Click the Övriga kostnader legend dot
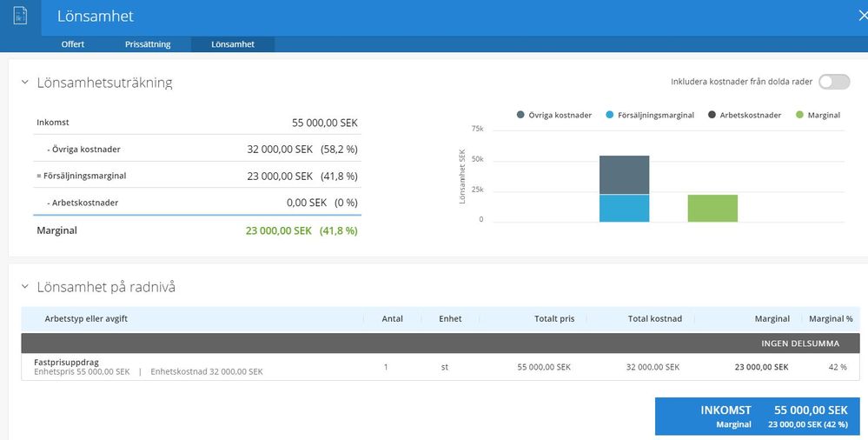This screenshot has height=440, width=868. (520, 115)
